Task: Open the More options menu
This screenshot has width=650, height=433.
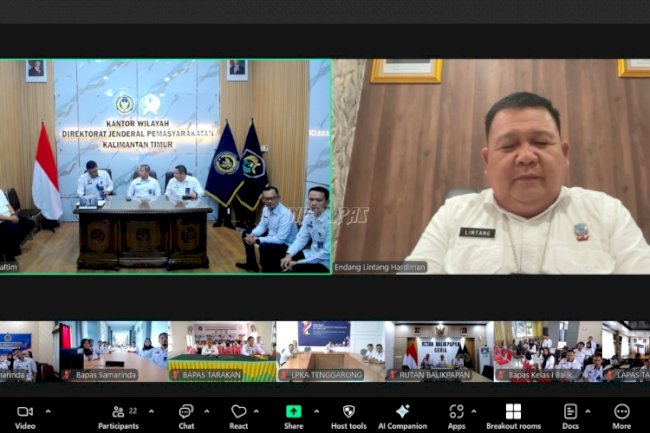Action: click(621, 417)
